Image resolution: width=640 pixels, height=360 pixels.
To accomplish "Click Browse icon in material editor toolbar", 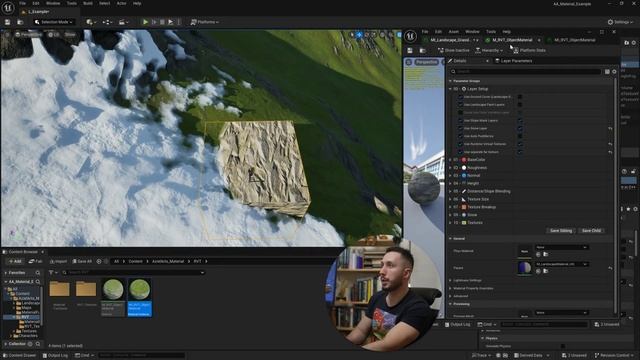I will click(x=422, y=50).
